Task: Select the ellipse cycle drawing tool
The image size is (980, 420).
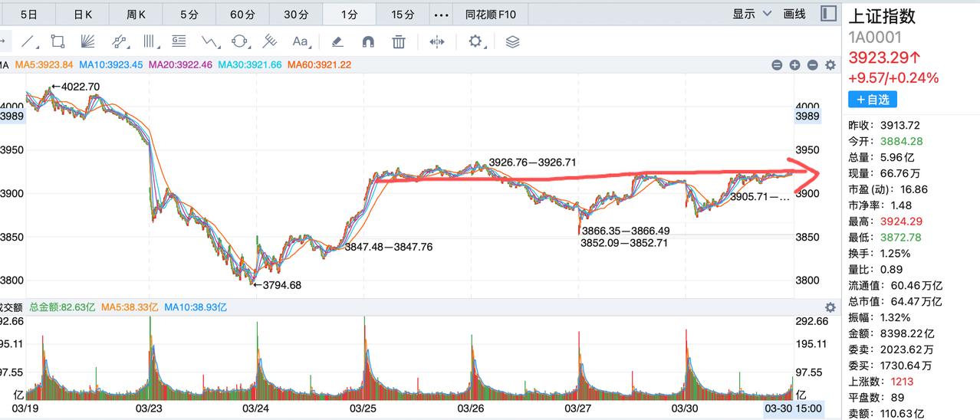Action: tap(240, 41)
